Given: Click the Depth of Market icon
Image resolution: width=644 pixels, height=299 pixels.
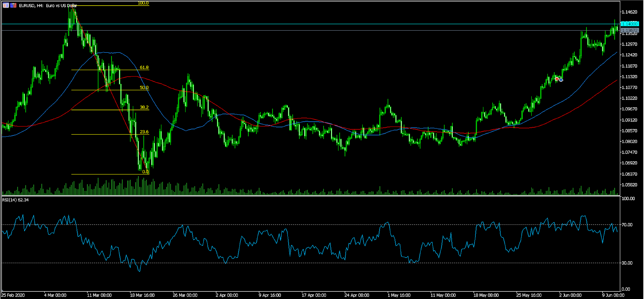Looking at the screenshot, I should tap(13, 5).
